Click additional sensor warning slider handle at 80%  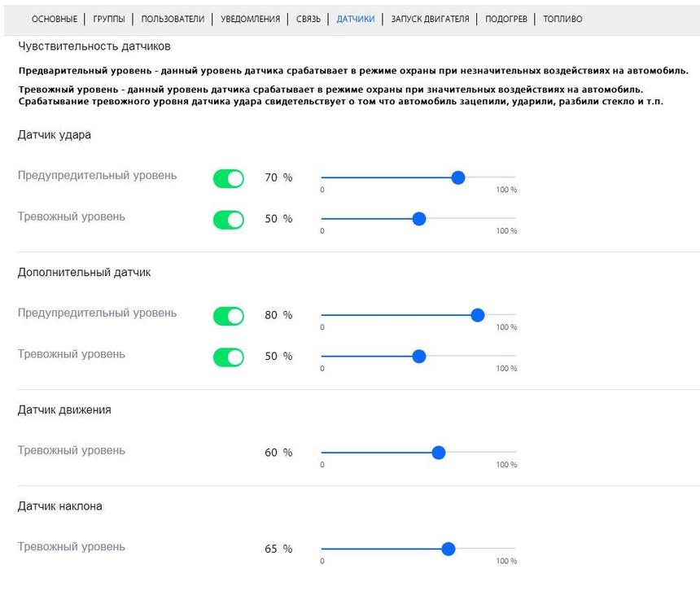tap(478, 315)
